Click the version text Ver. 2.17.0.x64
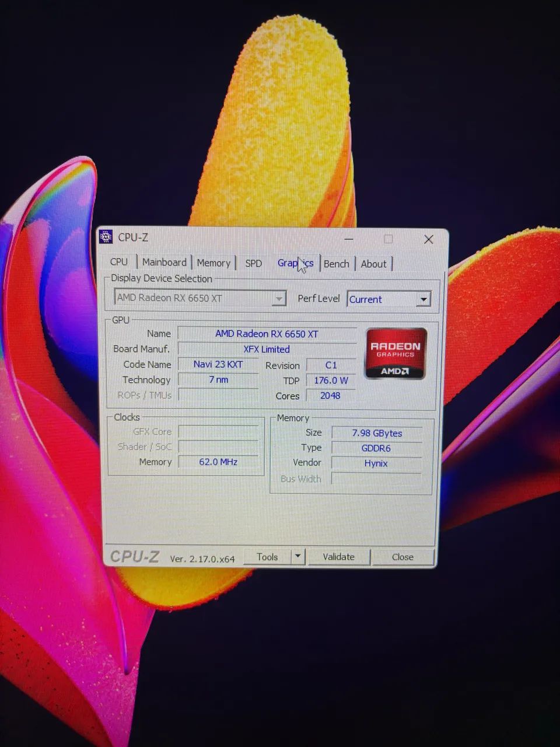The image size is (560, 747). [x=202, y=558]
